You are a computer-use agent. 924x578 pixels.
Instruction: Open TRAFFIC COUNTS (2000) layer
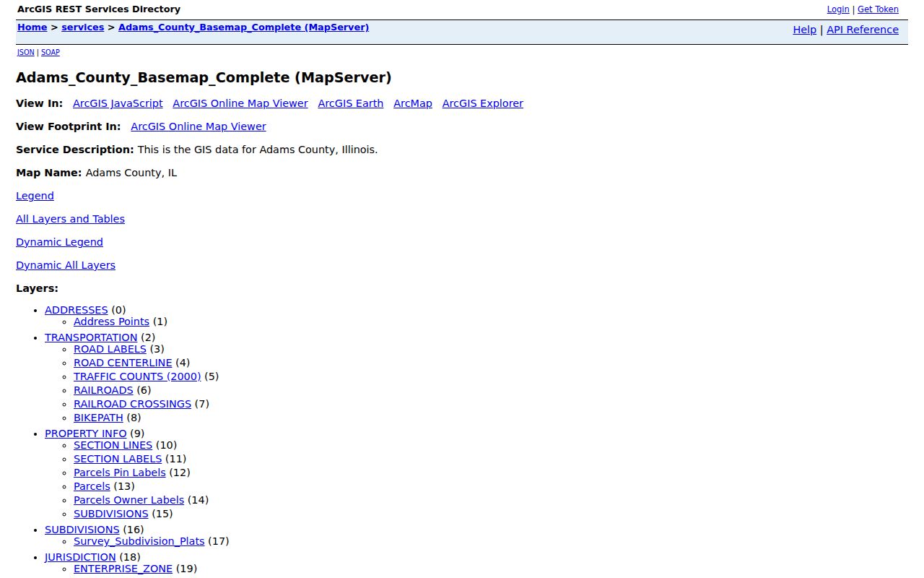137,376
